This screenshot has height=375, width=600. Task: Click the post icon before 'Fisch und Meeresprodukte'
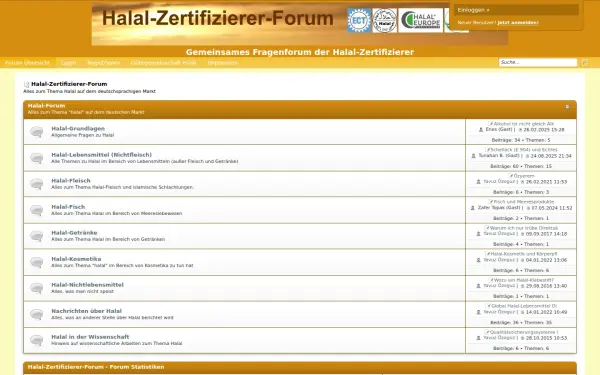click(491, 202)
